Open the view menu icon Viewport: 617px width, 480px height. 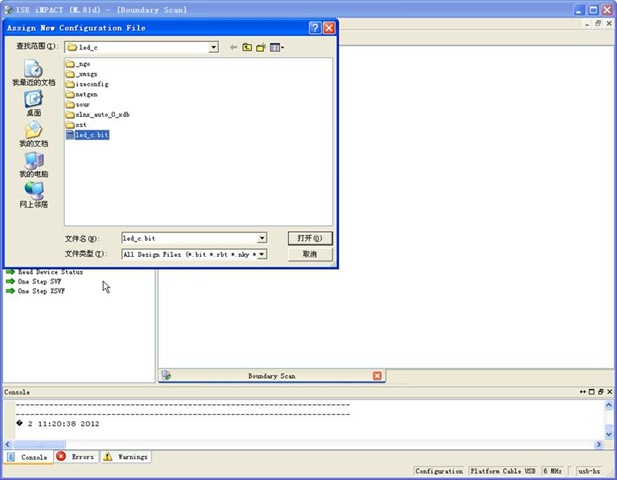[x=275, y=47]
